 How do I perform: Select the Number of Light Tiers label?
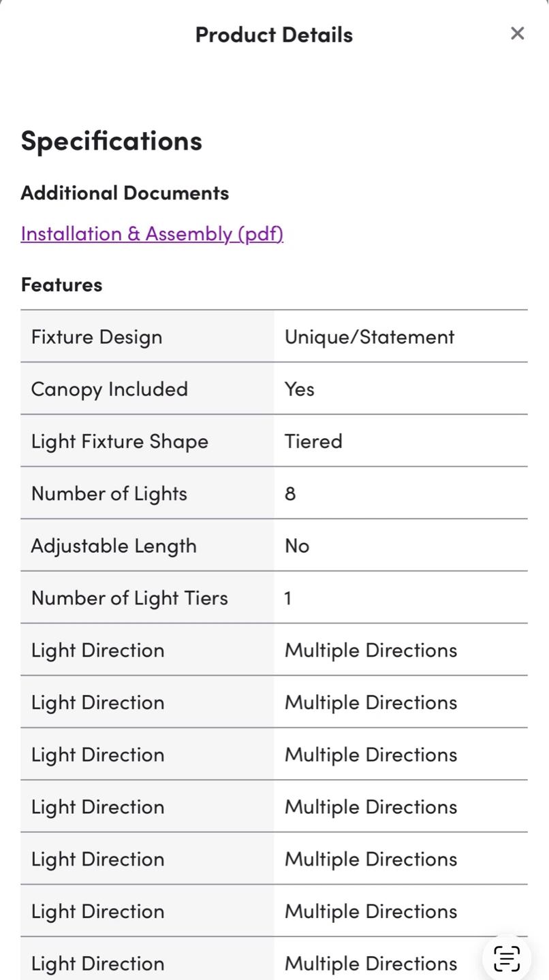click(x=129, y=598)
